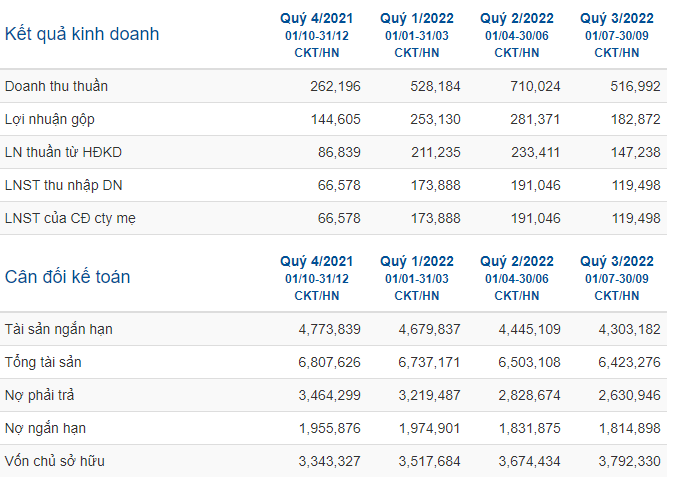Click the Tài sản ngắn hạn row label
The height and width of the screenshot is (477, 675).
[59, 329]
